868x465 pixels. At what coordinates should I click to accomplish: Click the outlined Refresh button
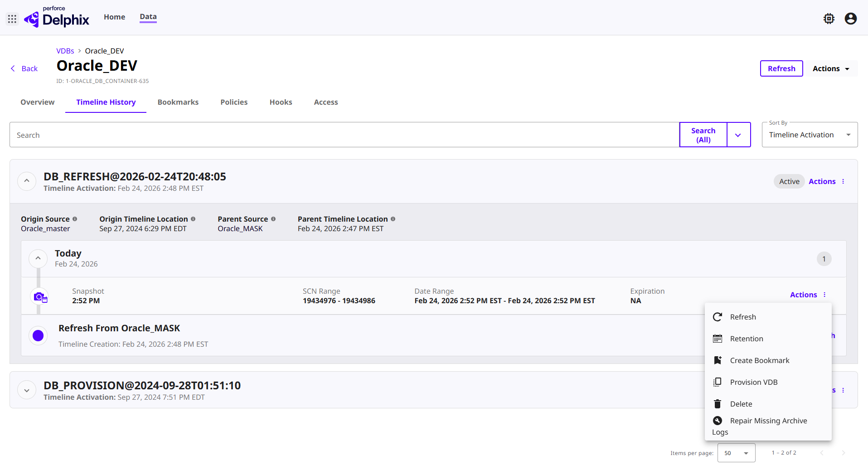point(781,68)
